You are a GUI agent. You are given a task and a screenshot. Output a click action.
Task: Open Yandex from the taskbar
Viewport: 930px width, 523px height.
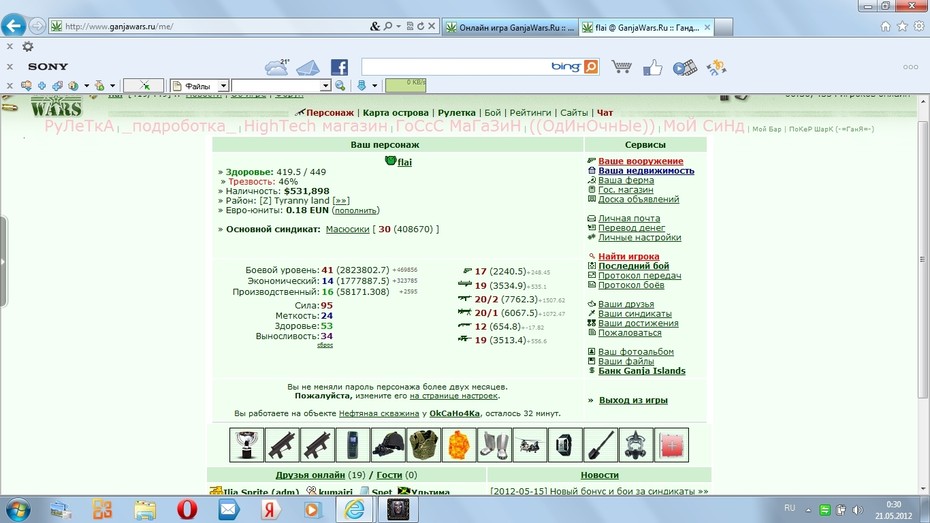(270, 509)
